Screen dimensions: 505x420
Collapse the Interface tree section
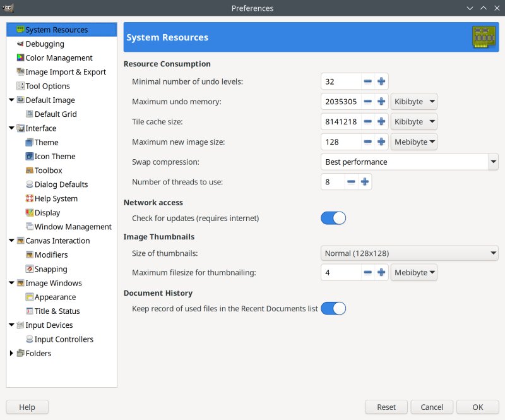tap(11, 128)
